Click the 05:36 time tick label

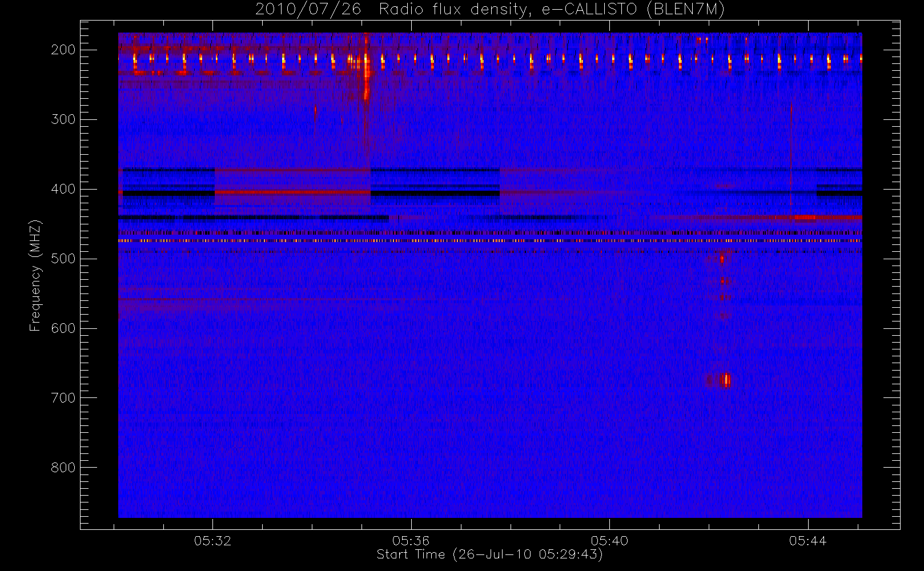point(411,541)
